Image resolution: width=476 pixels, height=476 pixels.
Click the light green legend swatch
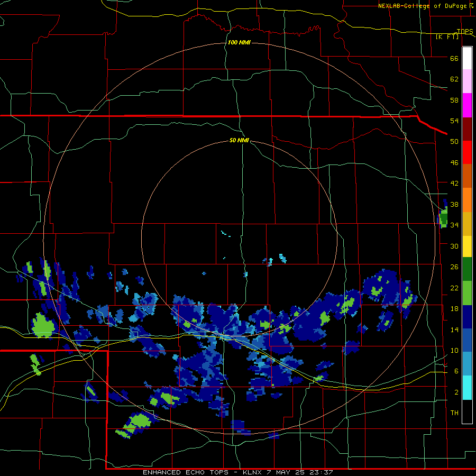467,293
